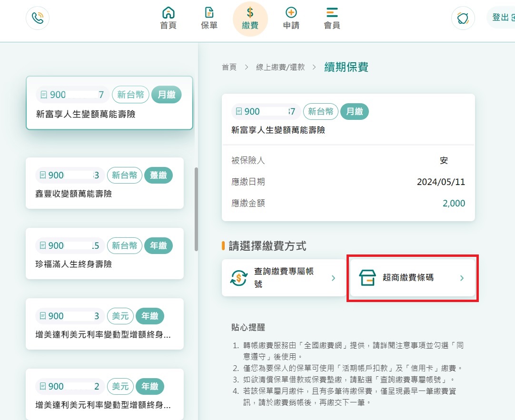
Task: Click 月繳 badge in left policy card
Action: coord(167,95)
